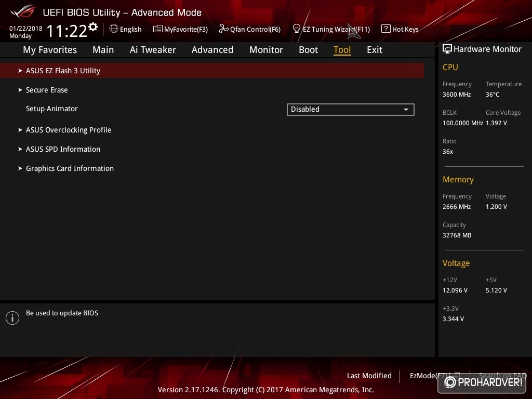The image size is (532, 399).
Task: Click the 01/22/2018 date
Action: tap(26, 29)
